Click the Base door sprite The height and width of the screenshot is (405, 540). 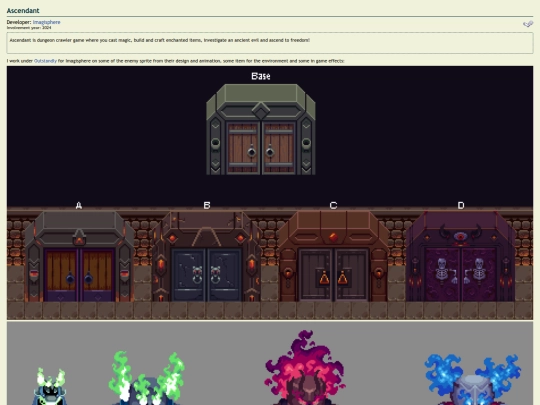261,129
